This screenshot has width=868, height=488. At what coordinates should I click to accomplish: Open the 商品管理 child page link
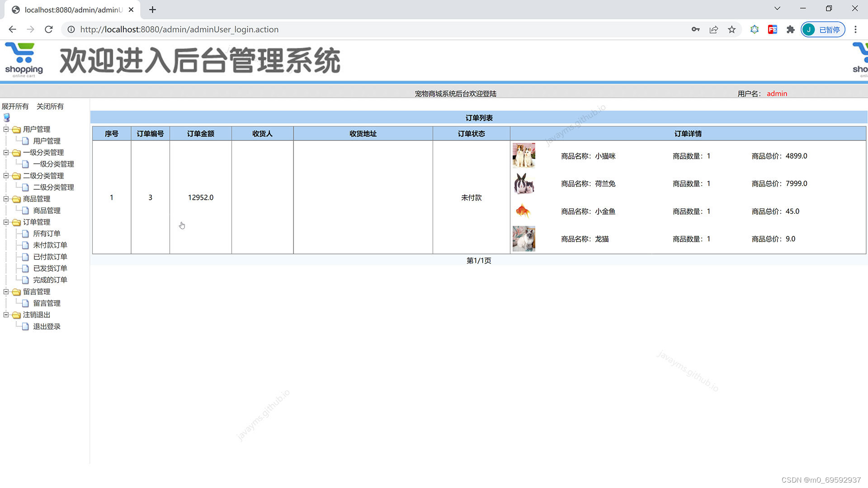pos(47,211)
